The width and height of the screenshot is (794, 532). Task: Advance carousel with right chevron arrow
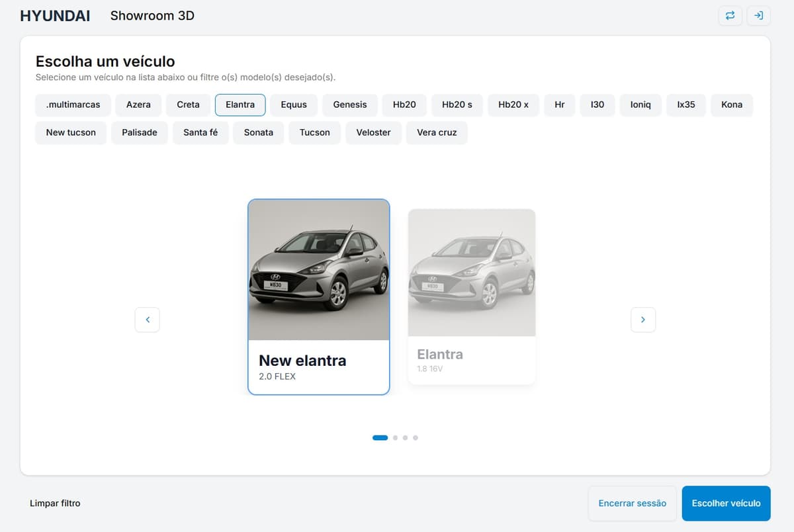643,320
